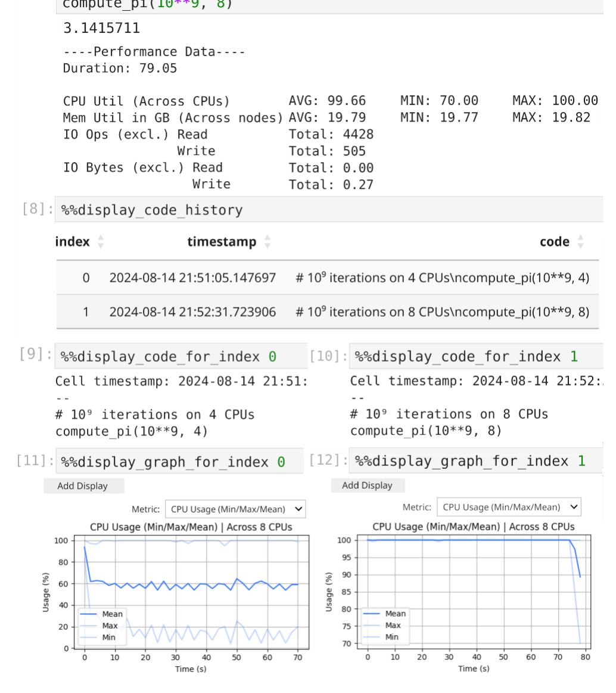Click Add Display button under cell 11
616x693 pixels.
[x=83, y=486]
